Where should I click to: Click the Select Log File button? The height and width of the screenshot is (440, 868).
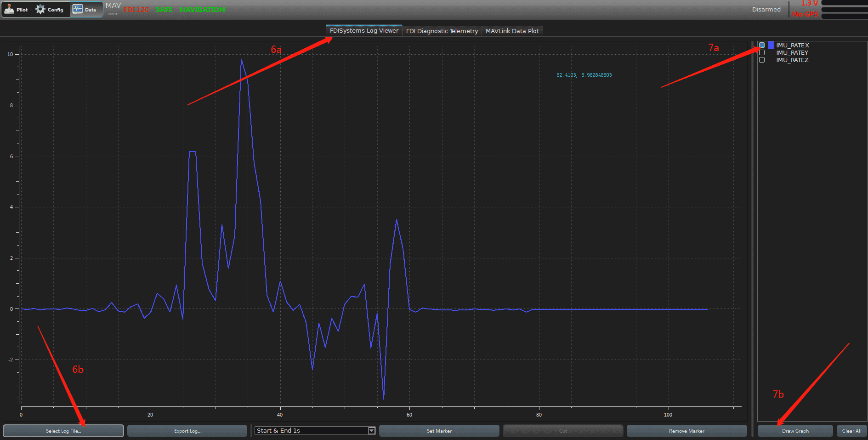tap(63, 431)
